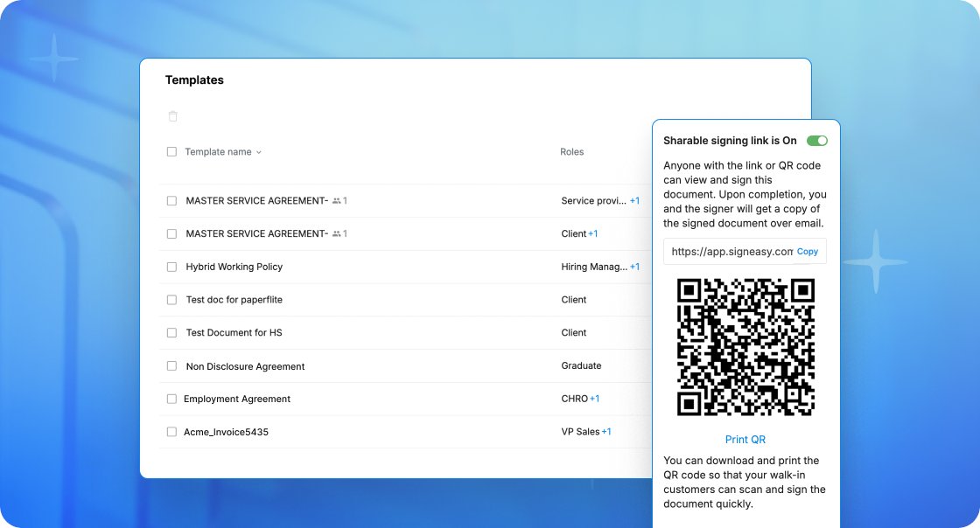Click the Templates heading
The width and height of the screenshot is (980, 528).
[x=194, y=80]
